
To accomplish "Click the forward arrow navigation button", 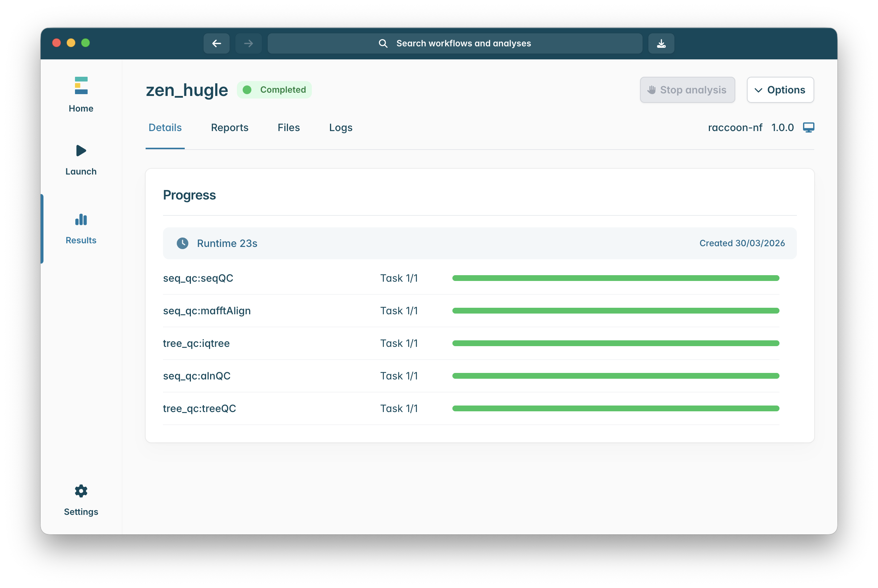I will [x=248, y=43].
